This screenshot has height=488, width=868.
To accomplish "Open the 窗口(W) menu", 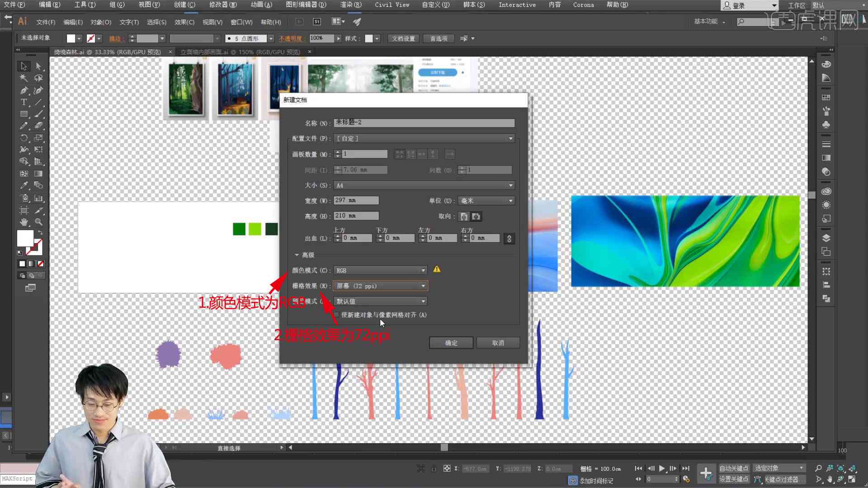I will click(x=241, y=22).
